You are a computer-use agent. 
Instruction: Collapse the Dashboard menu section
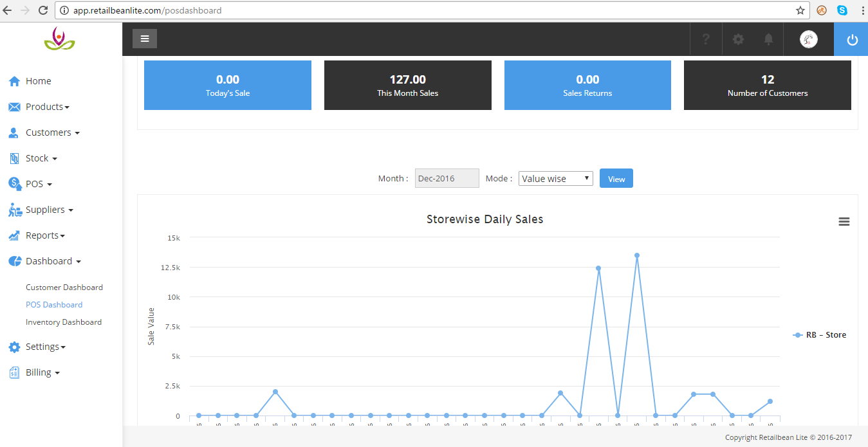tap(53, 261)
